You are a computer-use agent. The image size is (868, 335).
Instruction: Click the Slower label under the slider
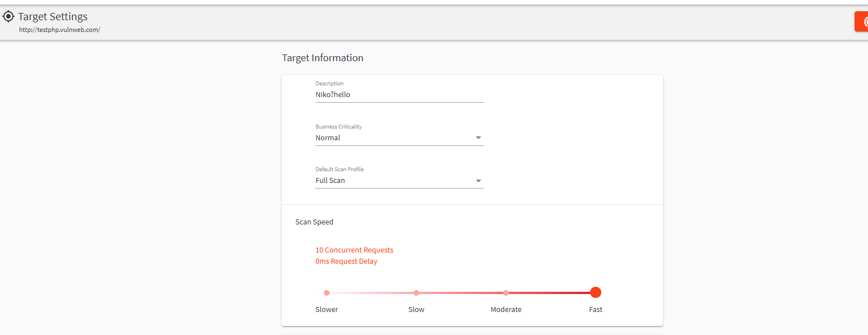(327, 310)
